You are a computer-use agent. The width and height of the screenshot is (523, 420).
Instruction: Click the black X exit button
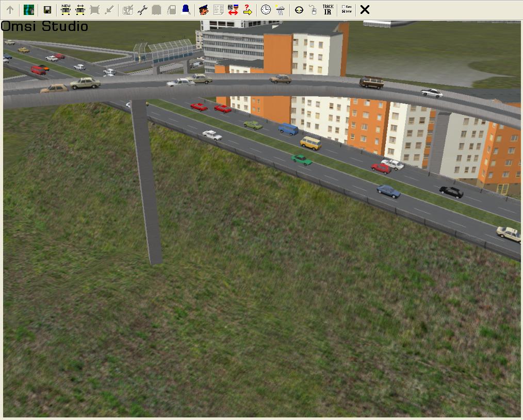[x=365, y=10]
